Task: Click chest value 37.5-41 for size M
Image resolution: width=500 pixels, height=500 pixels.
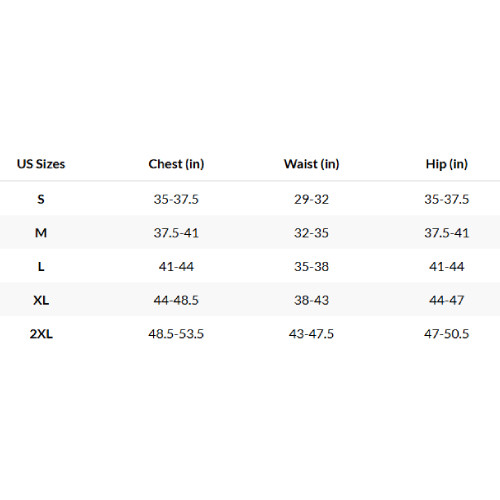Action: click(x=176, y=233)
